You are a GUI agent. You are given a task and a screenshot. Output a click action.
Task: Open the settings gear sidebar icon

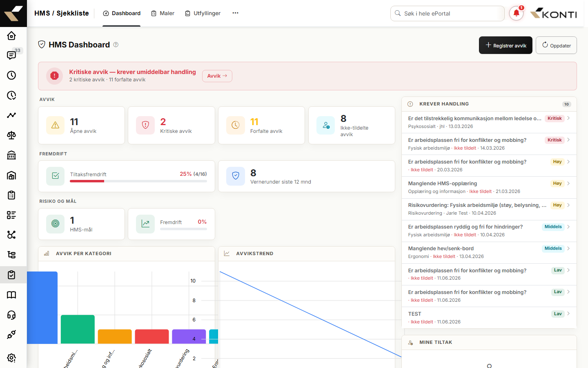pyautogui.click(x=11, y=358)
